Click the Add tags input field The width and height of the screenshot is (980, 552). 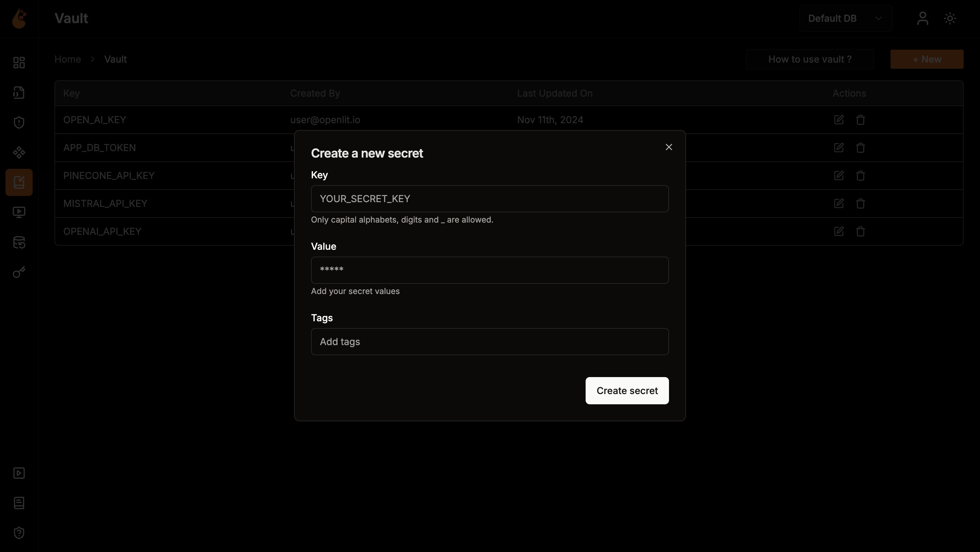click(490, 342)
